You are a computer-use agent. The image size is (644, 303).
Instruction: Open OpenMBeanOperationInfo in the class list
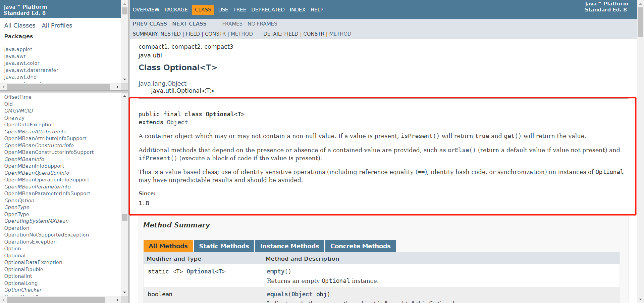pos(37,173)
